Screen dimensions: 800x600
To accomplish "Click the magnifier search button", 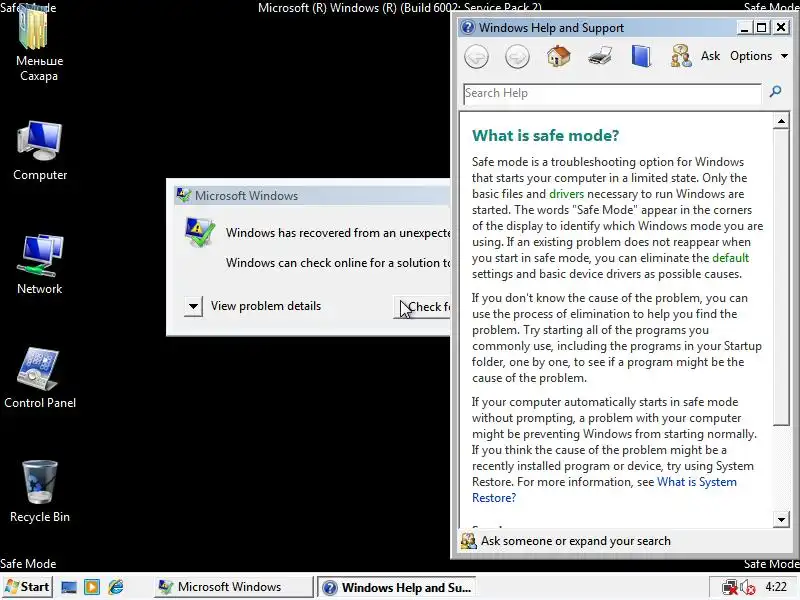I will coord(776,92).
